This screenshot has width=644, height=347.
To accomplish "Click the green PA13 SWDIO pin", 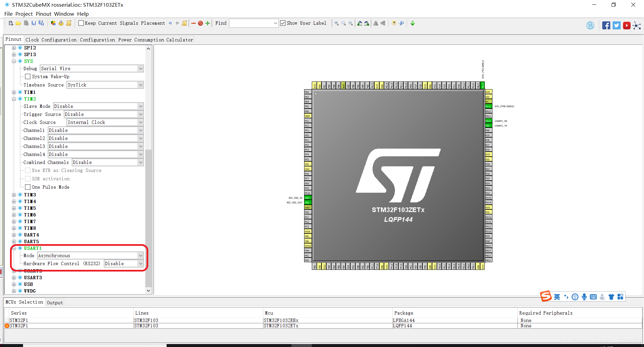I will coord(488,106).
